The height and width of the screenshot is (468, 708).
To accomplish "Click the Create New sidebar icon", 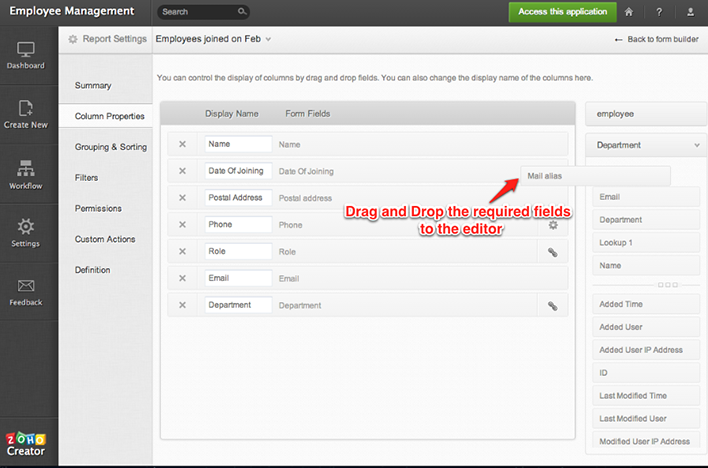I will (26, 113).
